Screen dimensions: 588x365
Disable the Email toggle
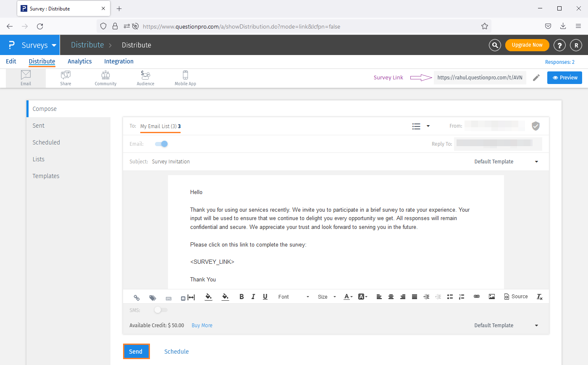point(161,144)
